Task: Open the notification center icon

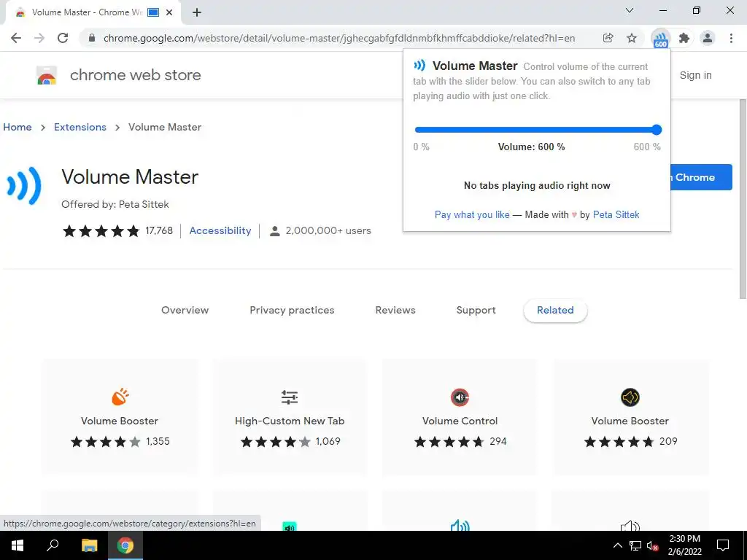Action: [723, 545]
